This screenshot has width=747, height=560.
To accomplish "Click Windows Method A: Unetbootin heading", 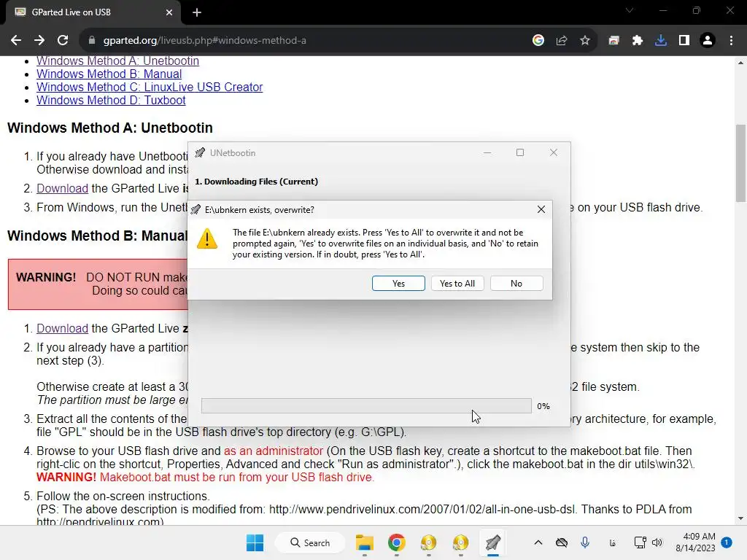I will click(110, 128).
